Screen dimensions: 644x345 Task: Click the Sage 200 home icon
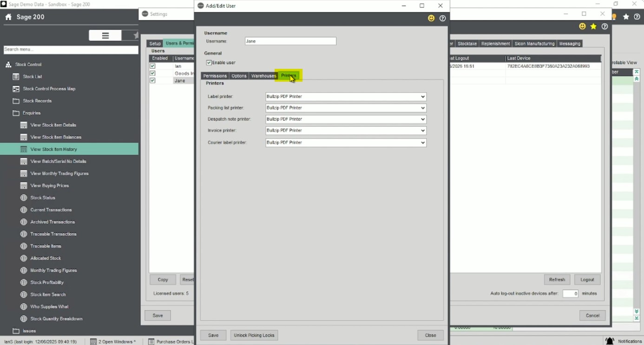[x=8, y=17]
